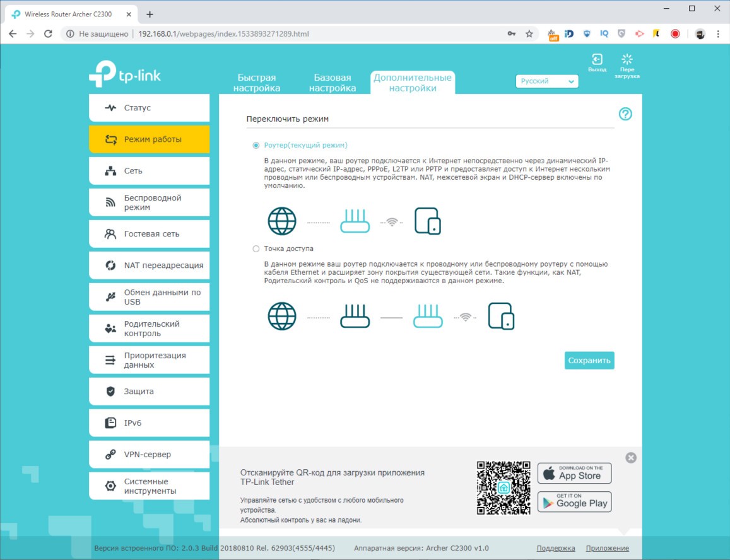Reload the page in the browser
Viewport: 730px width, 560px height.
48,34
